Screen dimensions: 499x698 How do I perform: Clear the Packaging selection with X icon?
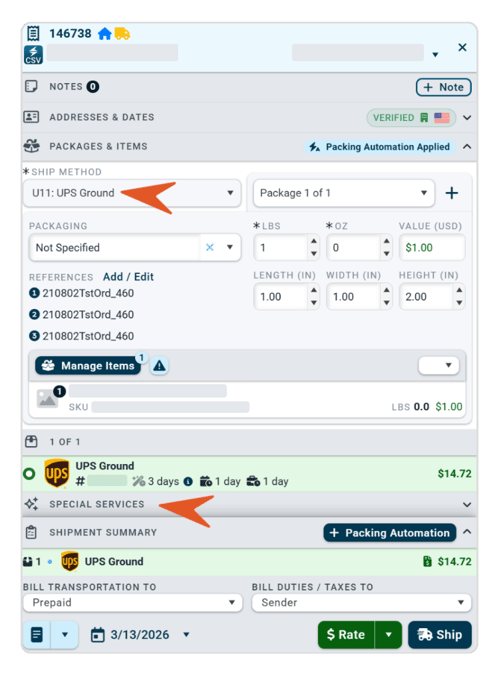point(210,248)
